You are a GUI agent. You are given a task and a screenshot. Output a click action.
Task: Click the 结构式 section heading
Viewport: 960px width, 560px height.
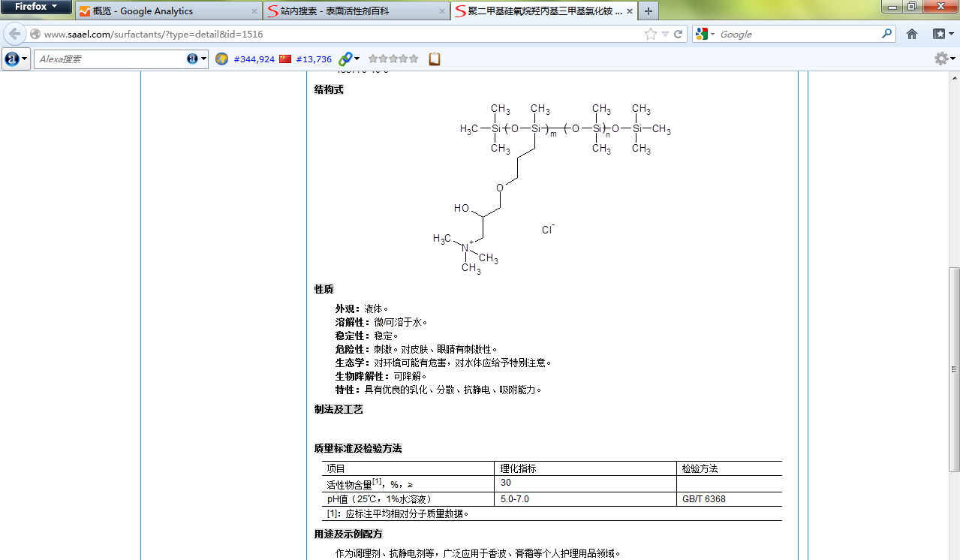point(329,90)
